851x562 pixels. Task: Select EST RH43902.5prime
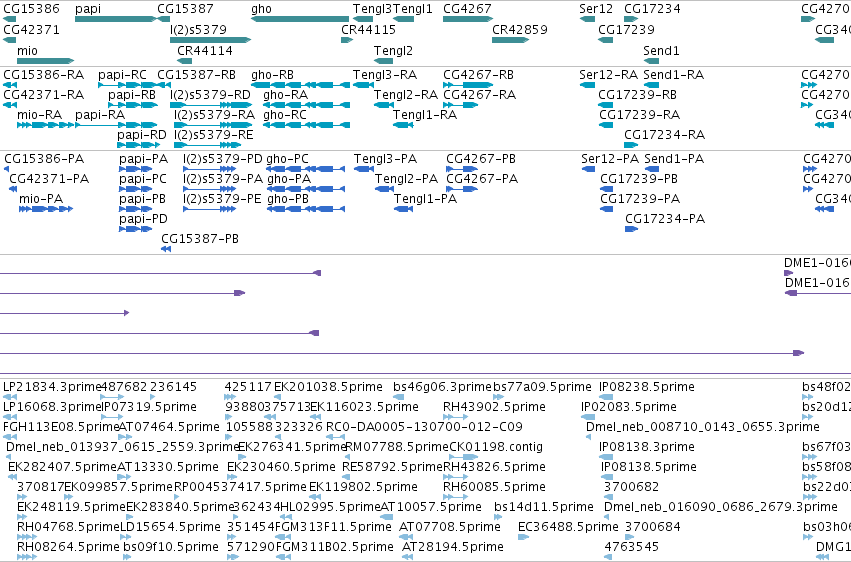pos(455,417)
